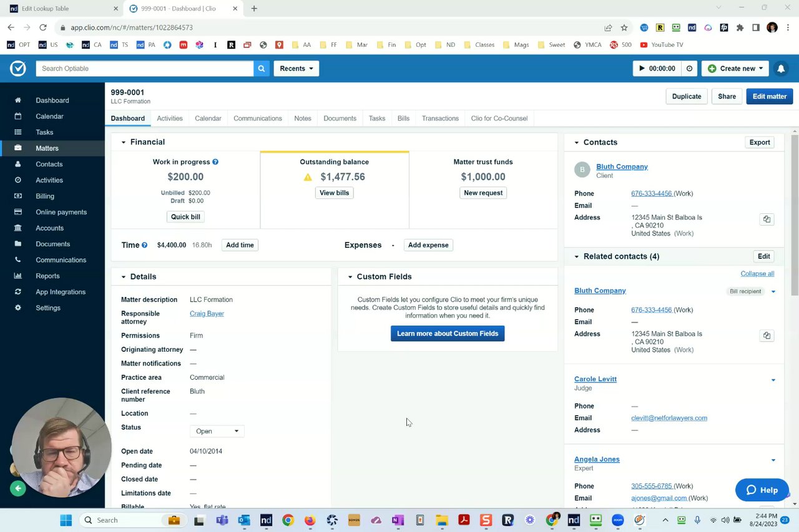Open the Craig Bayer attorney link
This screenshot has width=799, height=532.
(207, 314)
